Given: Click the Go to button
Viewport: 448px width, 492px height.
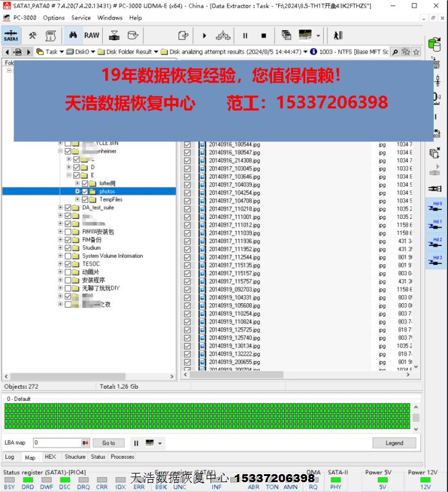Looking at the screenshot, I should (108, 443).
